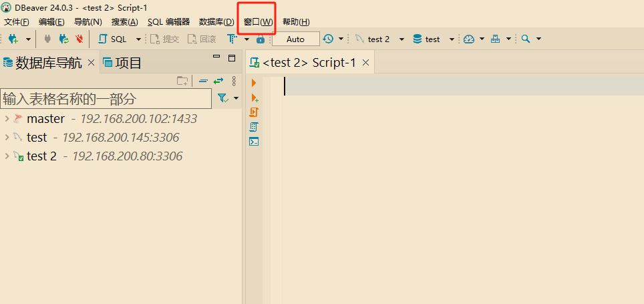The image size is (644, 304).
Task: Open navigator view menu dots icon
Action: coord(234,81)
